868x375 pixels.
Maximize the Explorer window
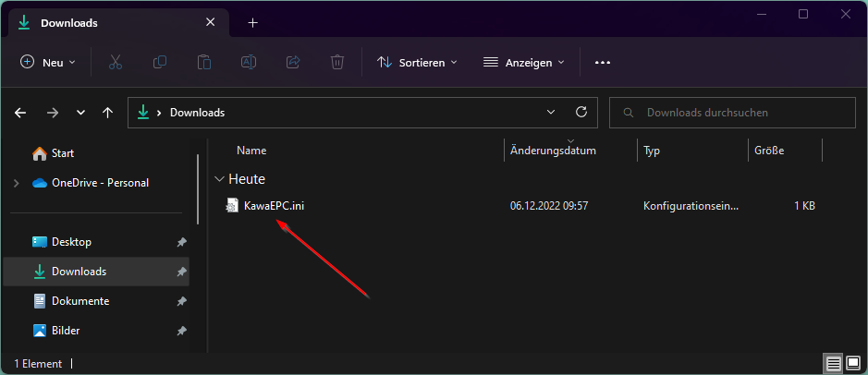803,15
